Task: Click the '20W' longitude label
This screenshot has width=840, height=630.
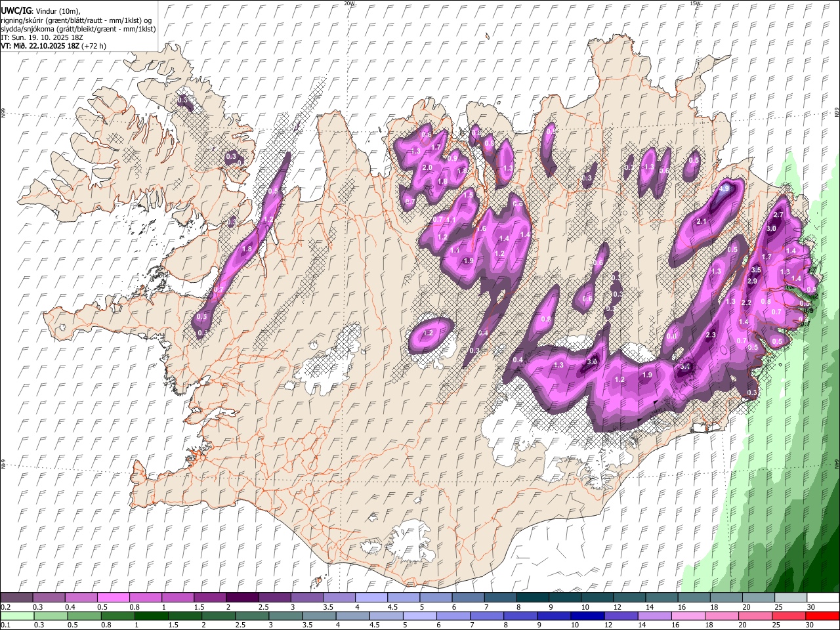Action: pos(349,3)
